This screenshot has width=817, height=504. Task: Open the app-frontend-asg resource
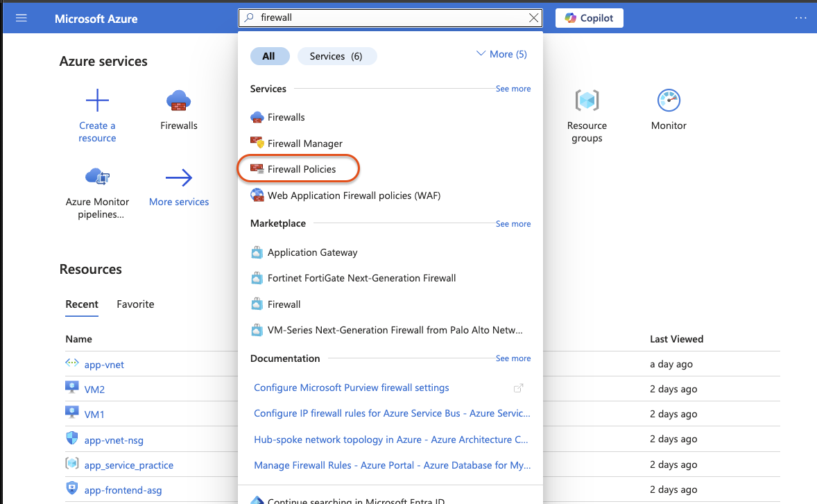[123, 490]
